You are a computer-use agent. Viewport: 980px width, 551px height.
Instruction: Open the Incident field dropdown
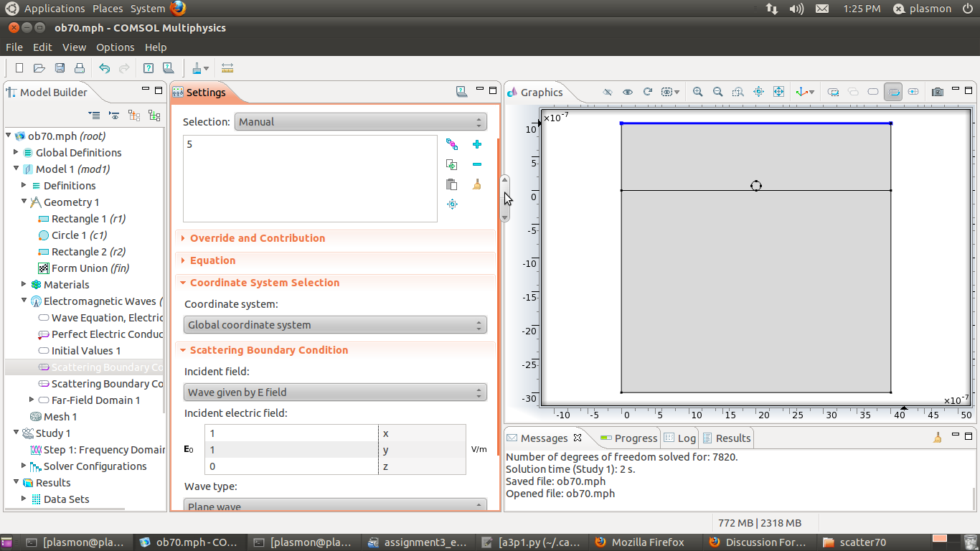[335, 392]
